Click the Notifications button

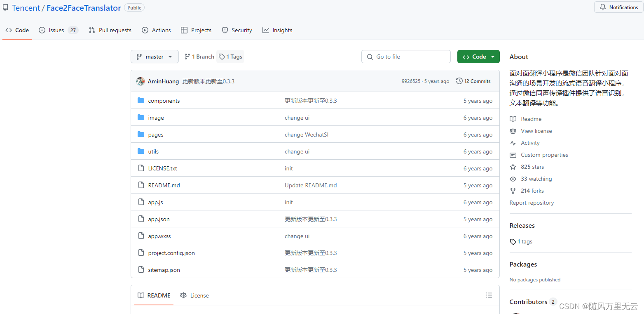point(618,7)
